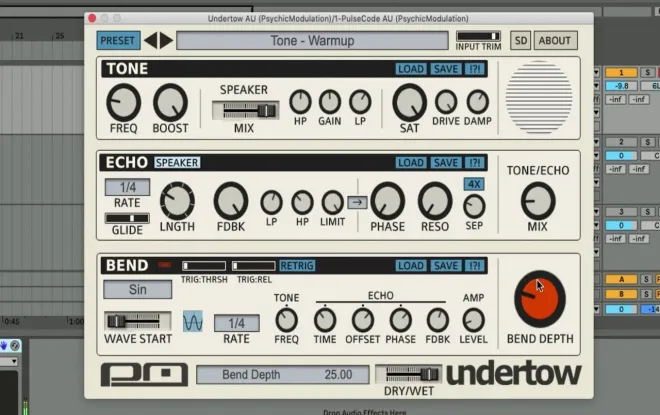Viewport: 660px width, 415px height.
Task: Adjust the SPEAKER MIX slider
Action: [245, 111]
